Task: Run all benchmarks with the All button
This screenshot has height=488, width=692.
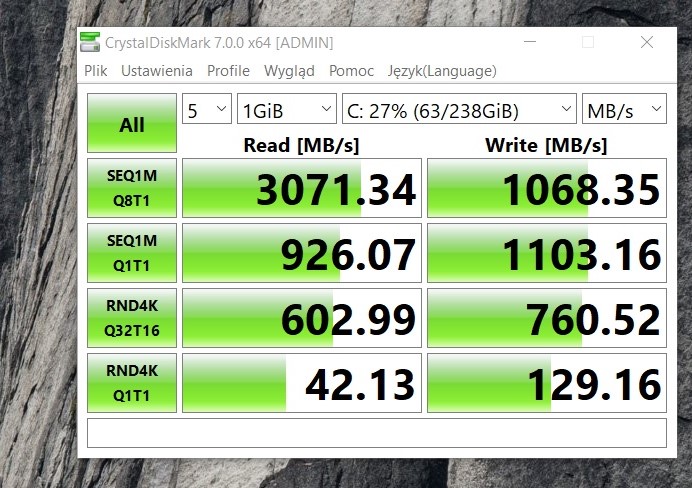Action: (132, 123)
